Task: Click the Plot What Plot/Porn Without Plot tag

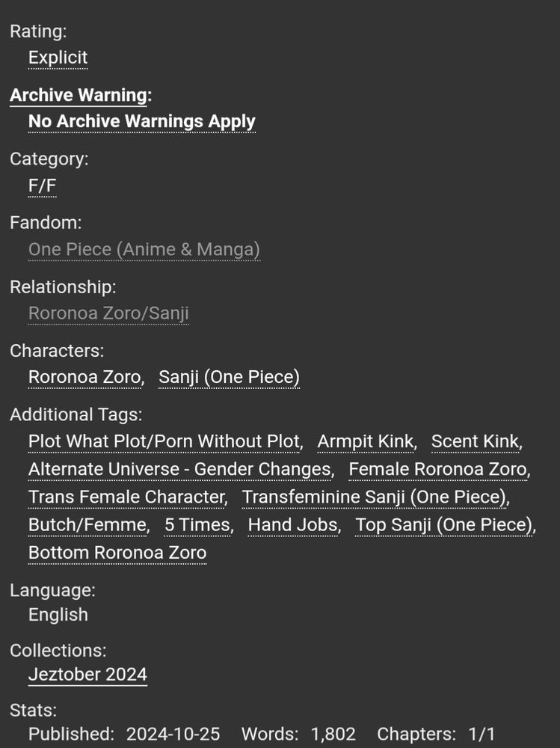Action: [x=164, y=441]
